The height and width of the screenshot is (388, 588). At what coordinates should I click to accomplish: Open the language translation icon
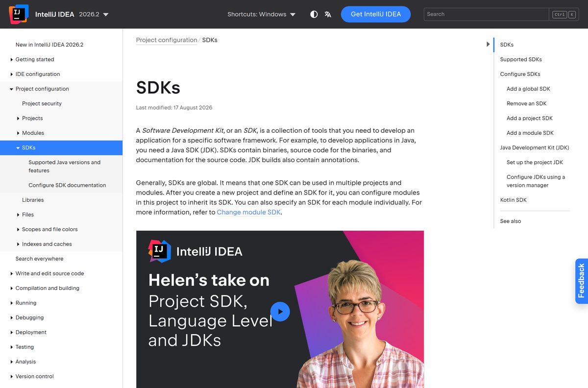[x=328, y=14]
